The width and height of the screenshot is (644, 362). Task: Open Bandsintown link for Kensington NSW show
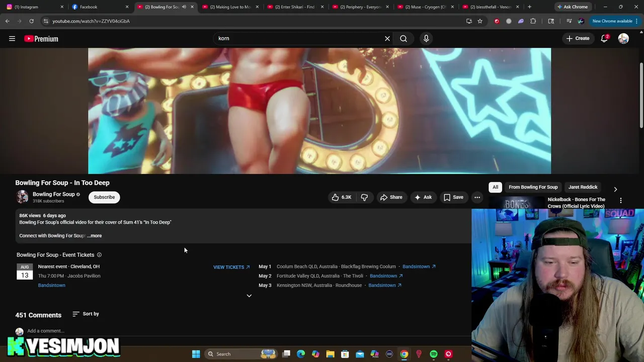point(385,285)
